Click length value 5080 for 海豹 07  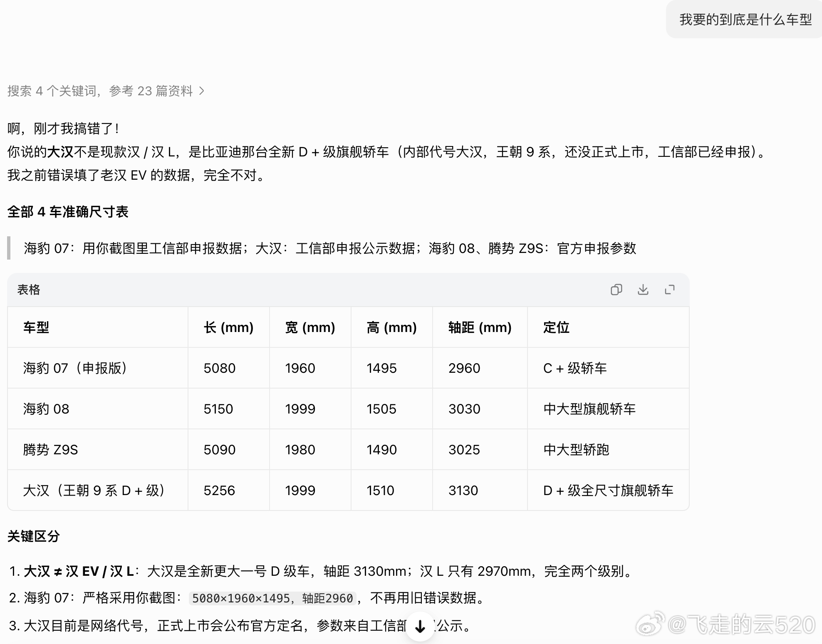(220, 368)
